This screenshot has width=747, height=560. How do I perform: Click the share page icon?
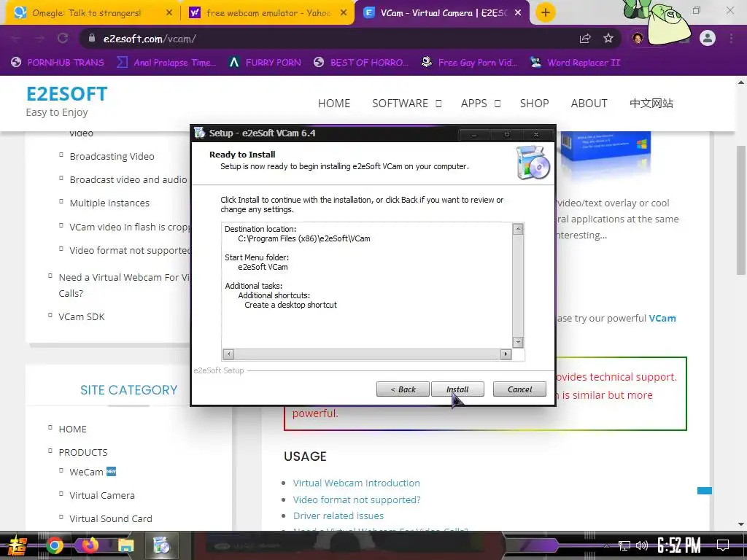click(585, 39)
